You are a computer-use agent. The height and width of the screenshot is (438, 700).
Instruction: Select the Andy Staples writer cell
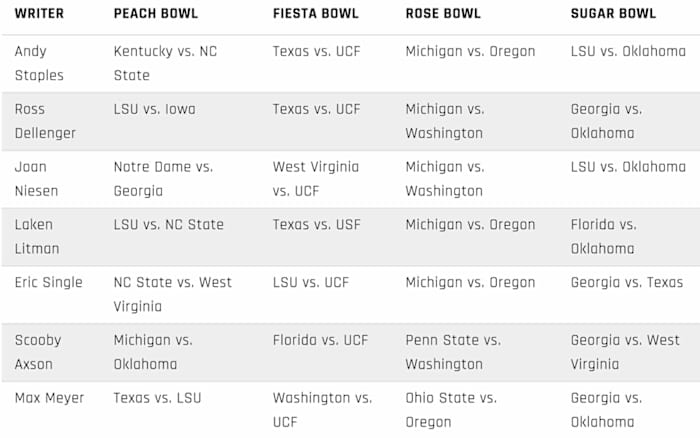pos(38,63)
